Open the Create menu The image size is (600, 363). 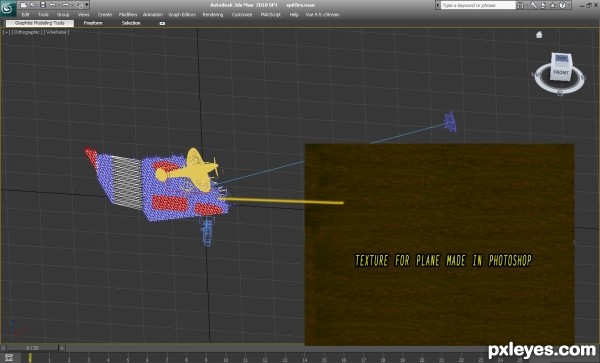[x=104, y=15]
